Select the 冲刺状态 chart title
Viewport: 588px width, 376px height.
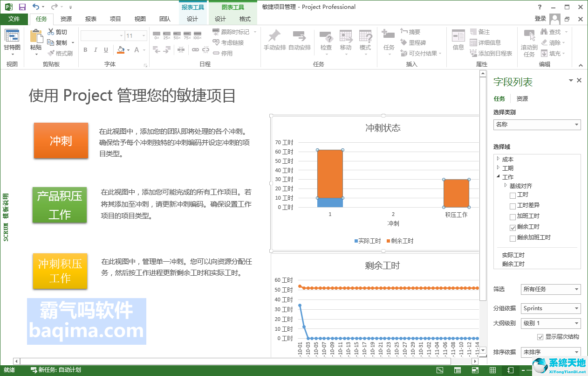point(383,128)
